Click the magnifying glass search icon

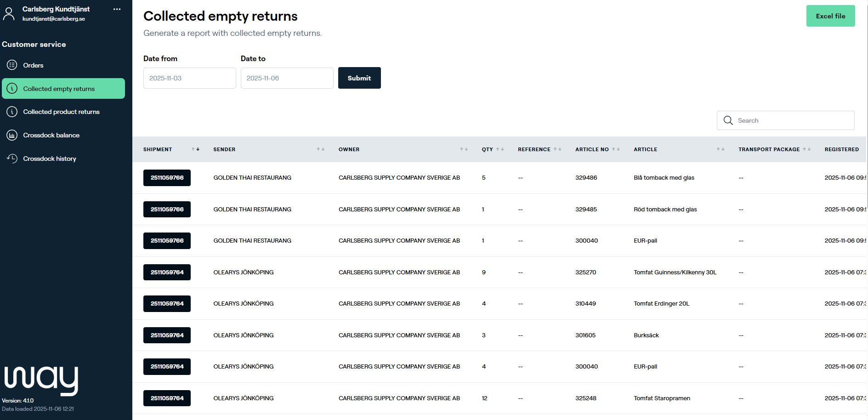click(x=728, y=120)
